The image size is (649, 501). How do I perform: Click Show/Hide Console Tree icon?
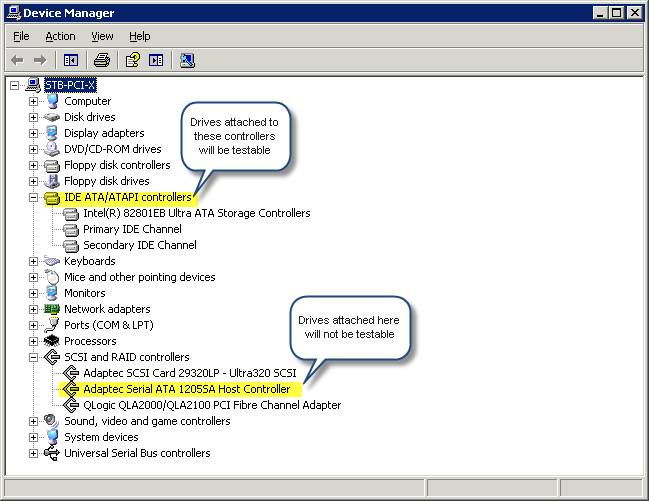click(x=71, y=60)
